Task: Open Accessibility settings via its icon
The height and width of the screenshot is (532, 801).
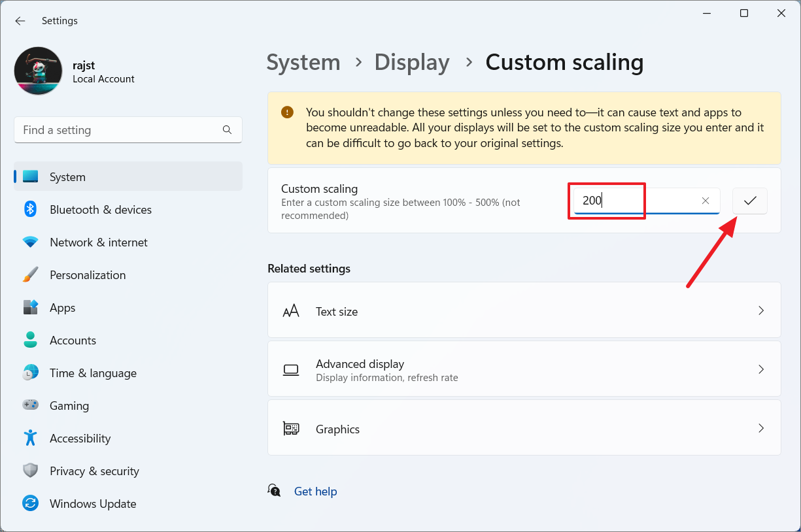Action: [x=31, y=438]
